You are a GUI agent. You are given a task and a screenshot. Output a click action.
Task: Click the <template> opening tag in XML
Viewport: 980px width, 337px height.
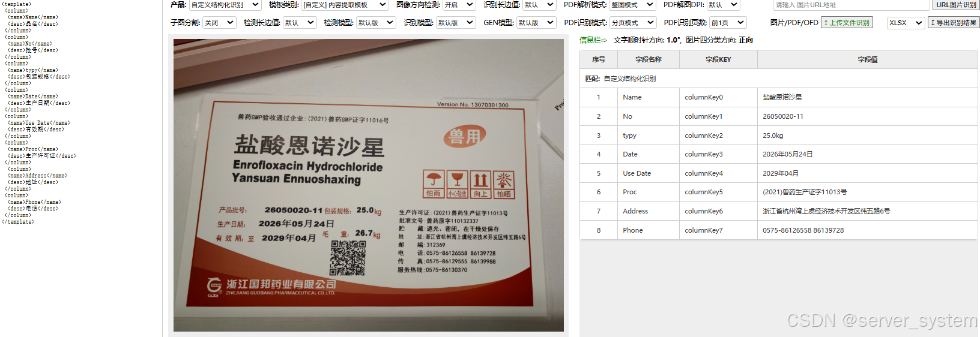coord(16,4)
